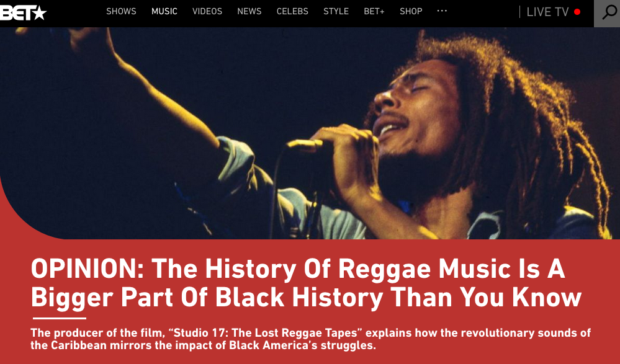Select the MUSIC nav item
Image resolution: width=620 pixels, height=364 pixels.
pyautogui.click(x=164, y=11)
